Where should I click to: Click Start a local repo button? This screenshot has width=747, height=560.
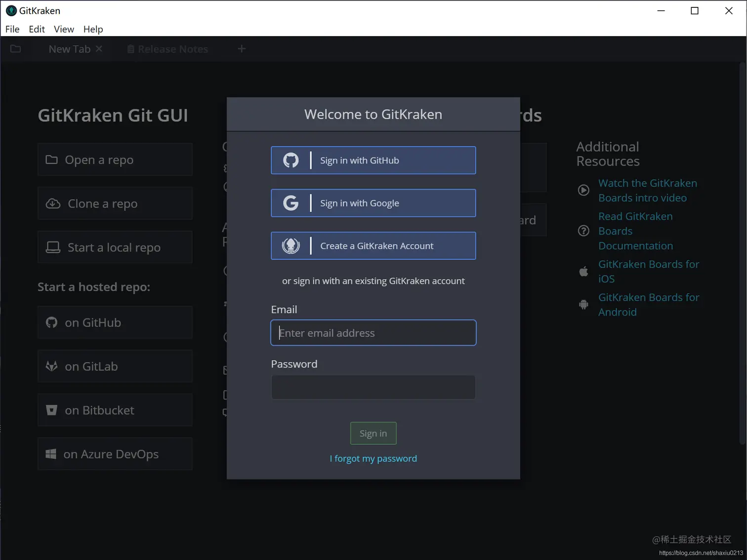[x=115, y=247]
